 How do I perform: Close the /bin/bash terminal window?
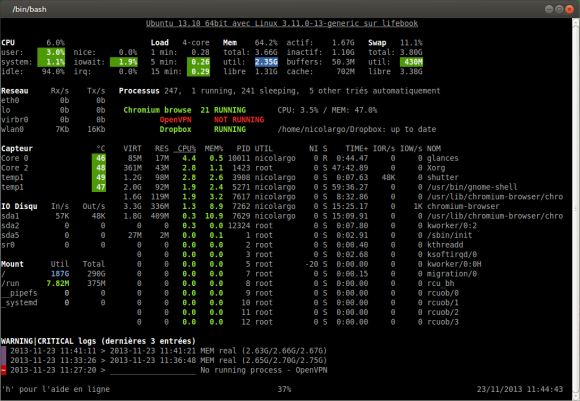tap(569, 9)
